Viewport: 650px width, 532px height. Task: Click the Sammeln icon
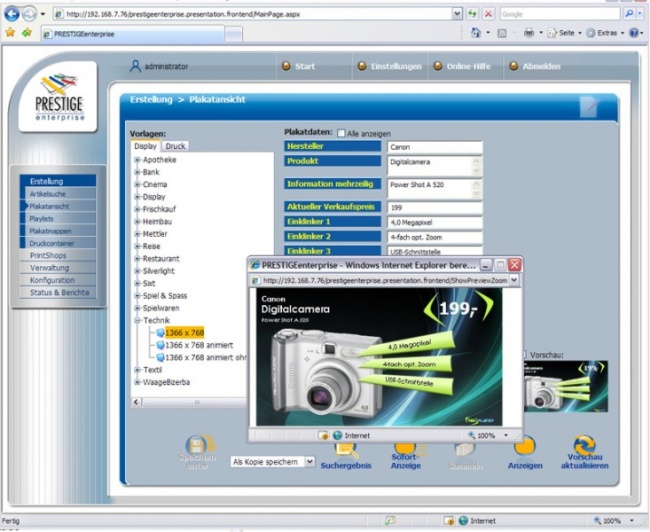(464, 451)
